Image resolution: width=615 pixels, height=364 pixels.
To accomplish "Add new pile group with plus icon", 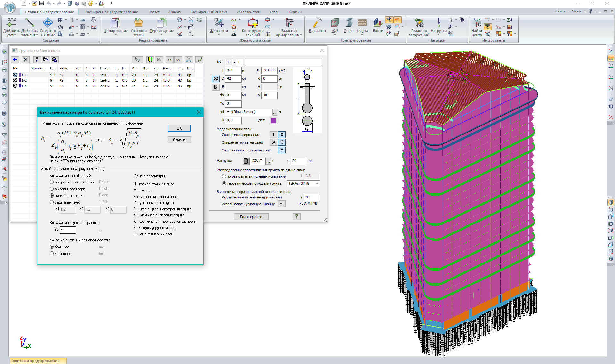I will pyautogui.click(x=15, y=60).
